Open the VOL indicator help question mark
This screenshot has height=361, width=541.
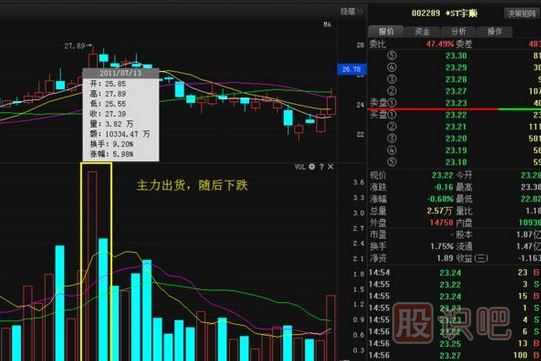coord(322,167)
